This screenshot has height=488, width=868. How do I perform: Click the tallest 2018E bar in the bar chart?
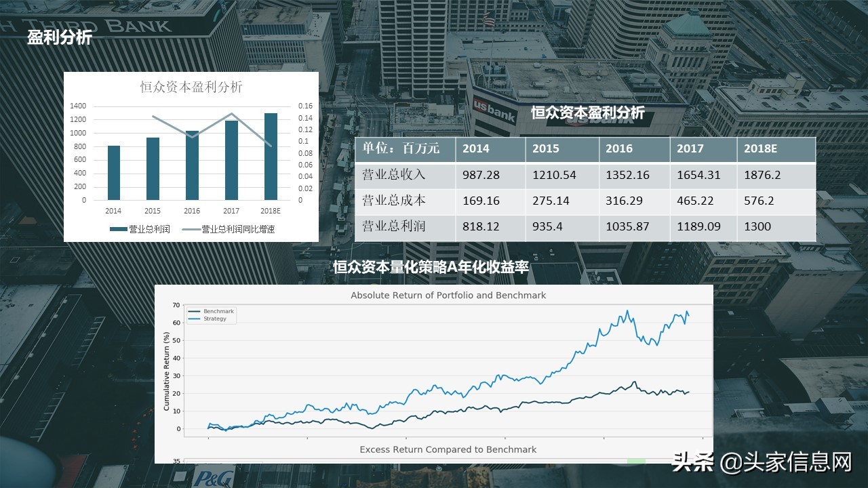tap(271, 156)
